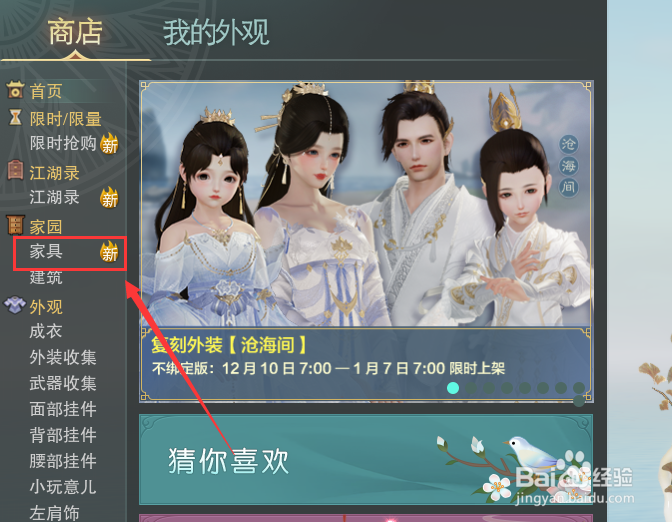Click the 首页 home icon
Image resolution: width=672 pixels, height=522 pixels.
point(15,90)
